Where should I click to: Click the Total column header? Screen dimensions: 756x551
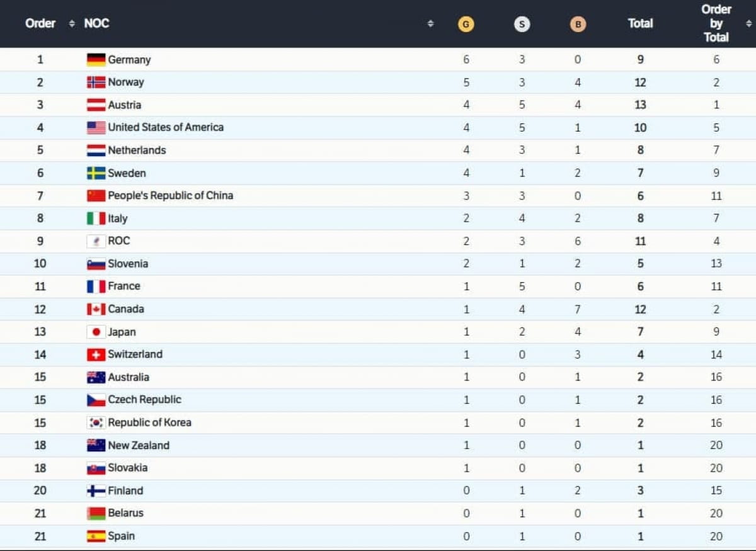coord(640,24)
